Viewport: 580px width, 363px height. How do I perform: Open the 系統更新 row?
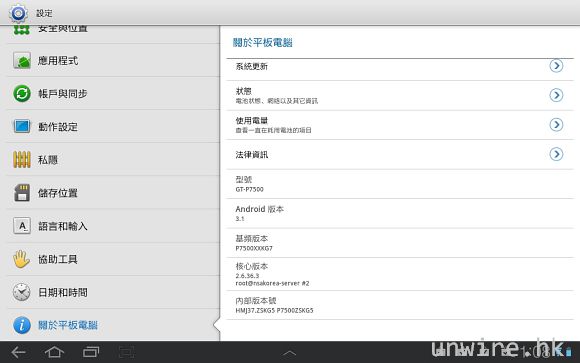[400, 70]
